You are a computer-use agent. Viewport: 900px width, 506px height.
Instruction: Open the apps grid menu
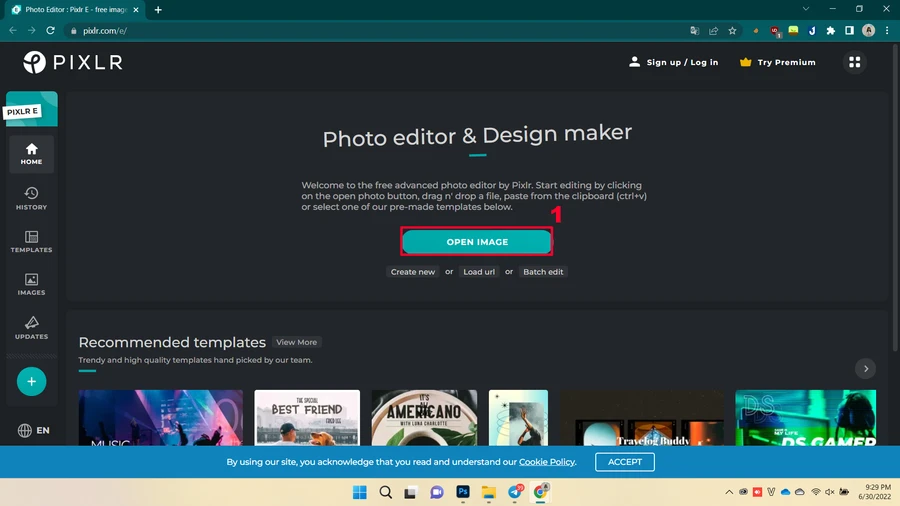pos(855,62)
